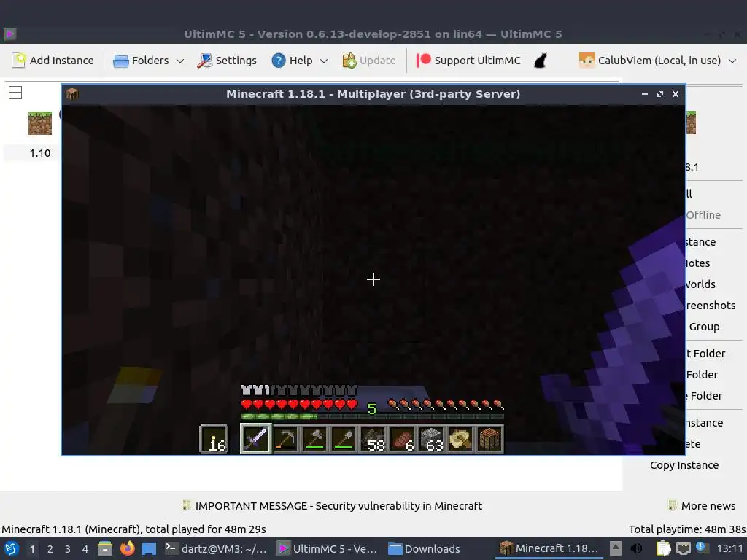
Task: Collapse the instance group header toggle
Action: pyautogui.click(x=15, y=93)
